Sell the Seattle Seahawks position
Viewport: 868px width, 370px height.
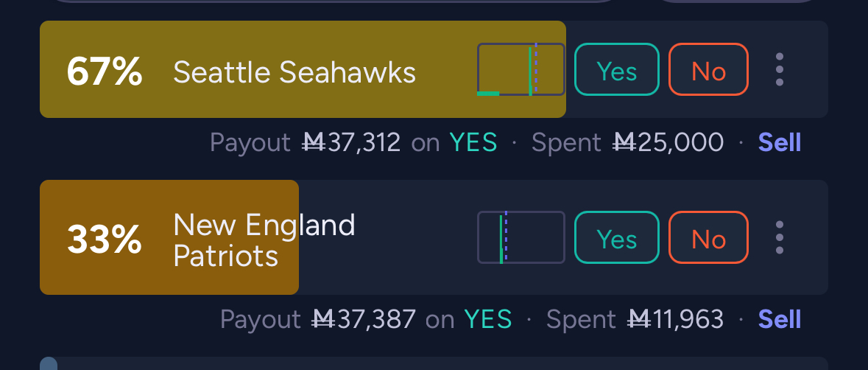click(779, 142)
